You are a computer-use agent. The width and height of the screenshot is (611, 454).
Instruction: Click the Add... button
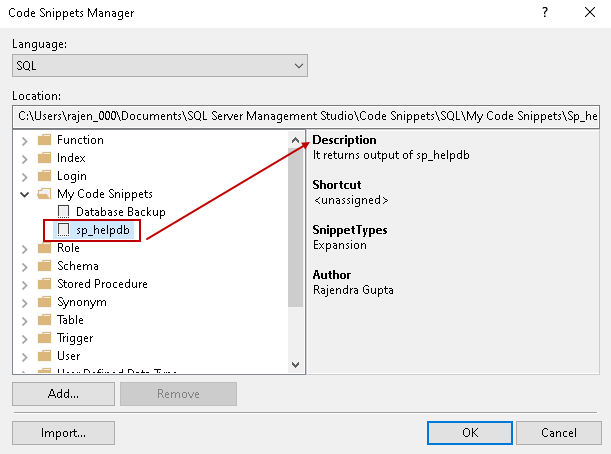[x=62, y=394]
